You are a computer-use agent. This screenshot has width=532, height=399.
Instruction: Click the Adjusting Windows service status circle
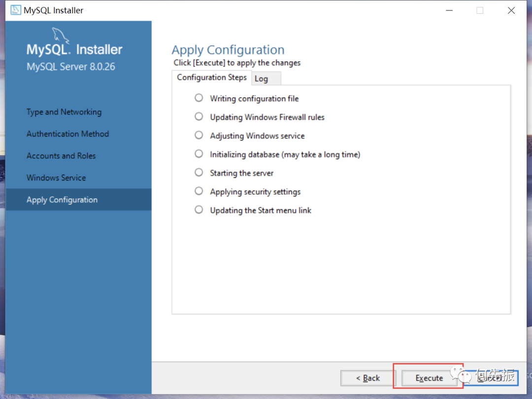coord(199,135)
